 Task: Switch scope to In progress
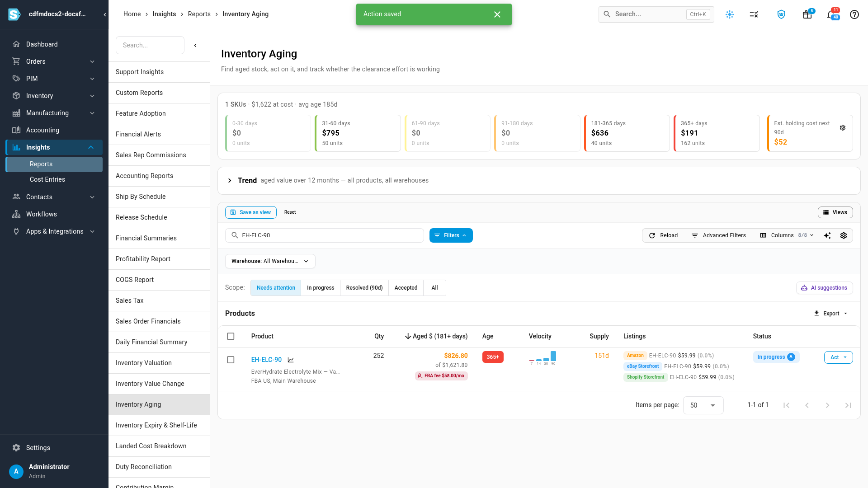[321, 288]
